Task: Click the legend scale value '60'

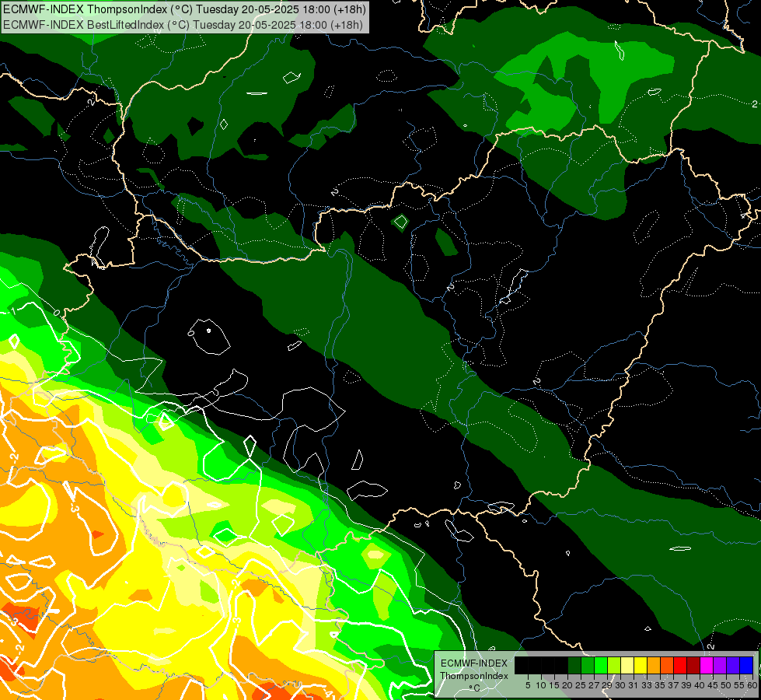Action: 752,685
